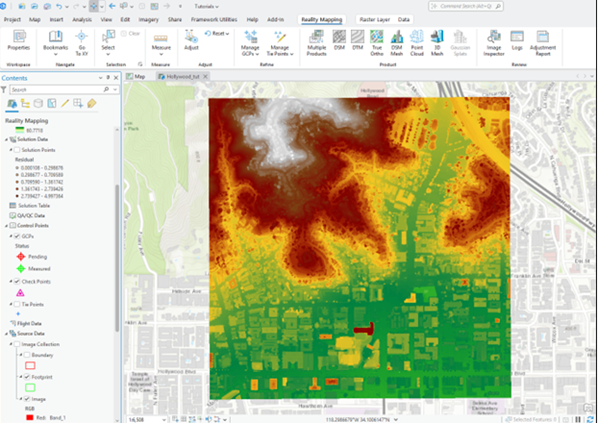
Task: Uncheck the Check Points layer checkbox
Action: point(17,281)
